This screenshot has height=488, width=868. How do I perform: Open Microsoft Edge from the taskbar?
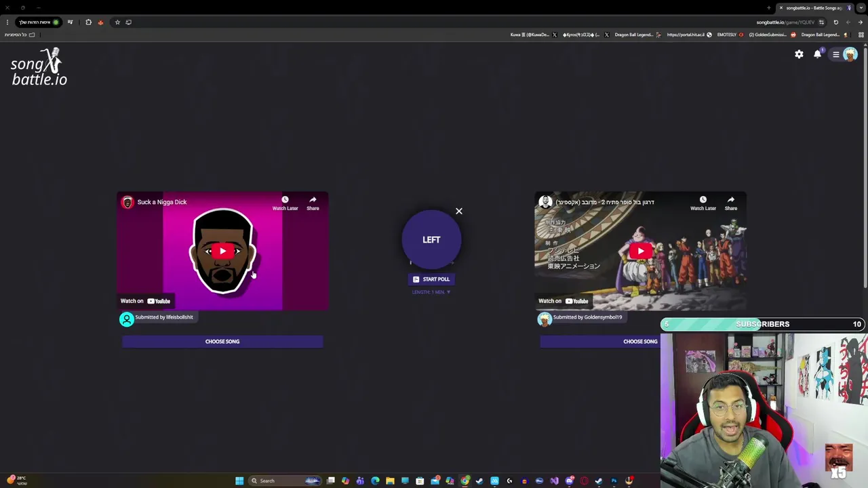pyautogui.click(x=375, y=481)
